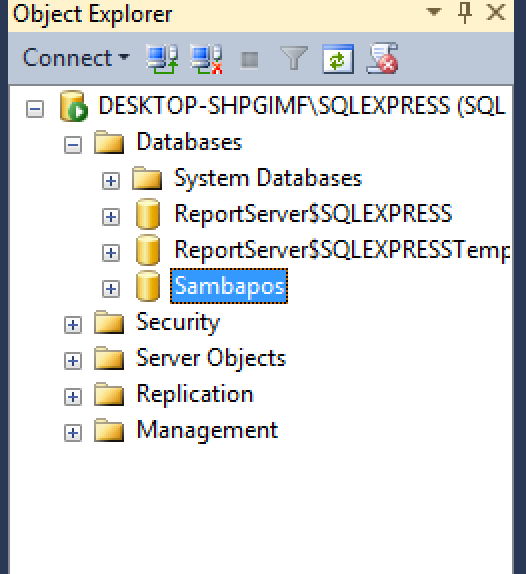Click the Disconnect server icon
The height and width of the screenshot is (574, 526).
point(206,59)
